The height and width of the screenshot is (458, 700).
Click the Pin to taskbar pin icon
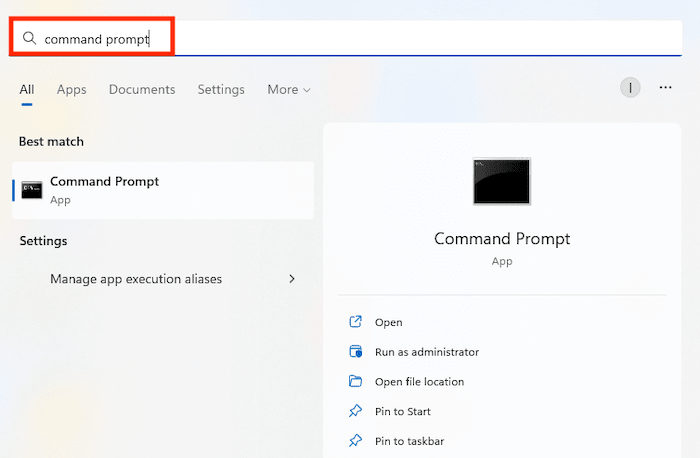pos(355,441)
